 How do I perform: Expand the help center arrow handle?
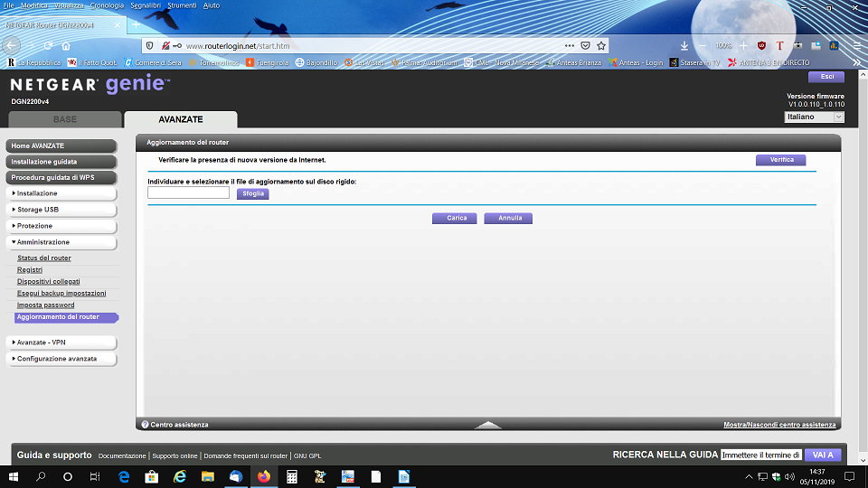[x=487, y=425]
